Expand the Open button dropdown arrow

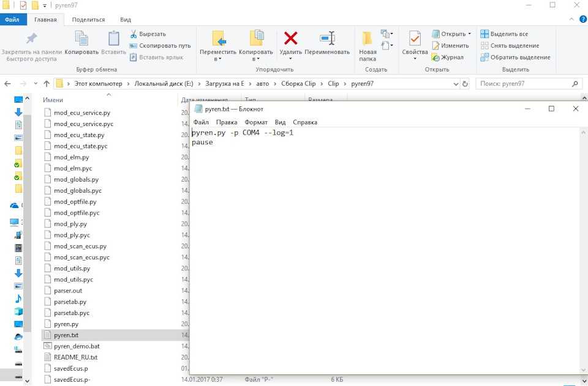pos(470,34)
